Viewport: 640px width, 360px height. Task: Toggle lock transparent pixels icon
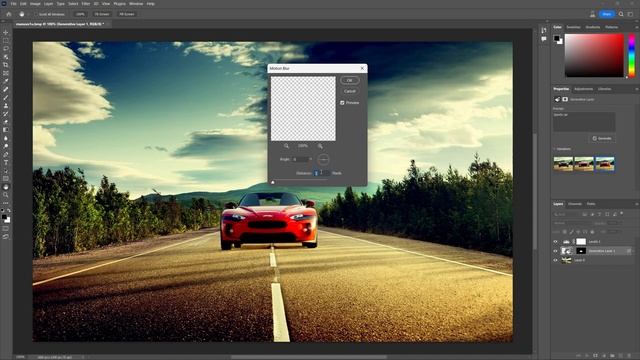(x=564, y=232)
